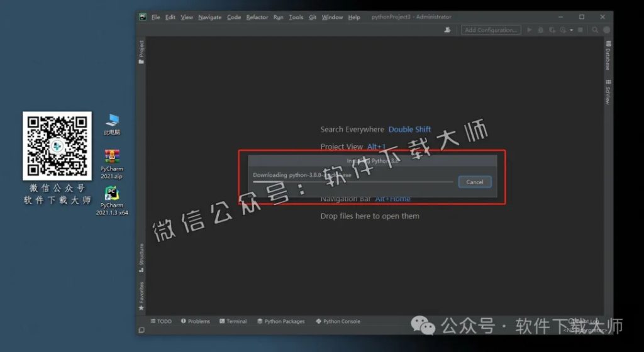Click the Search Everywhere magnifier icon
This screenshot has height=352, width=644.
(x=595, y=30)
